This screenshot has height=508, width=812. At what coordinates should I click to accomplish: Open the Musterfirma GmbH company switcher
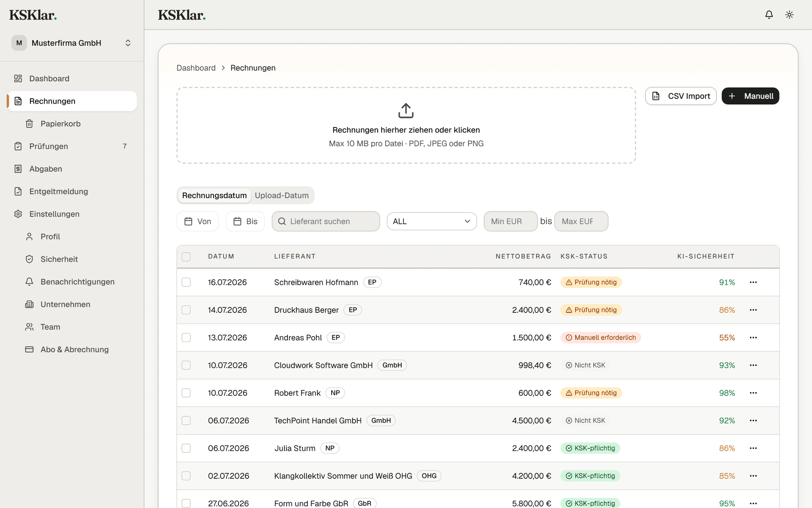click(x=72, y=43)
